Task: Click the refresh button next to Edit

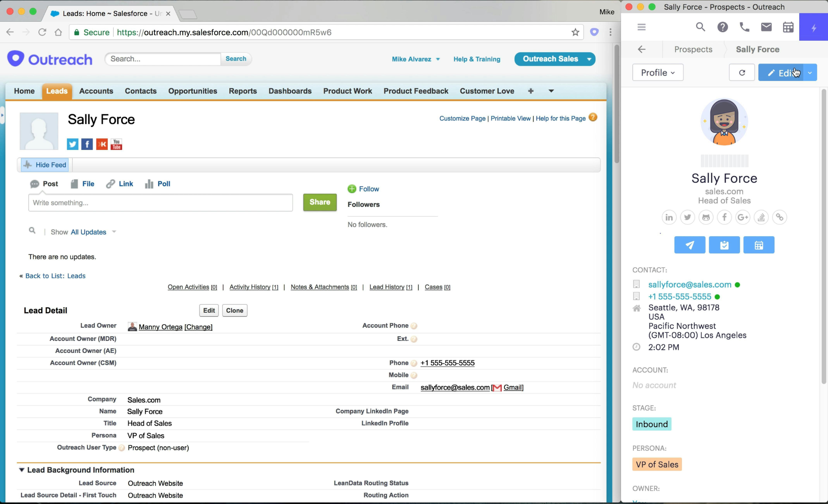Action: coord(742,73)
